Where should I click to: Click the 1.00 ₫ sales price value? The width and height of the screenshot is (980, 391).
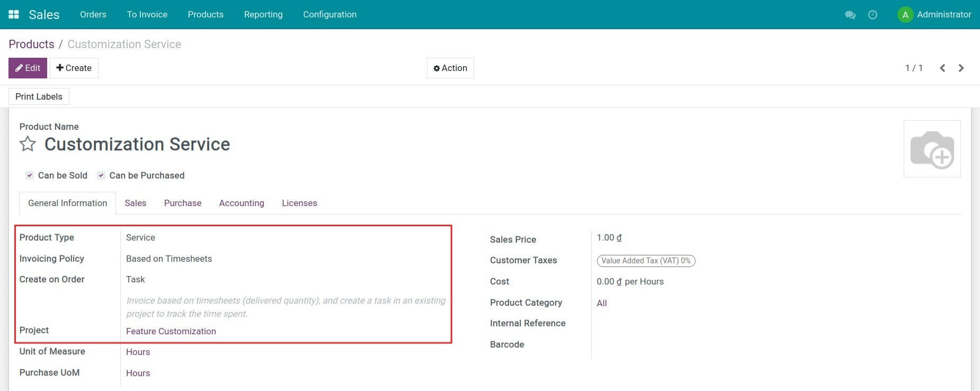point(609,238)
